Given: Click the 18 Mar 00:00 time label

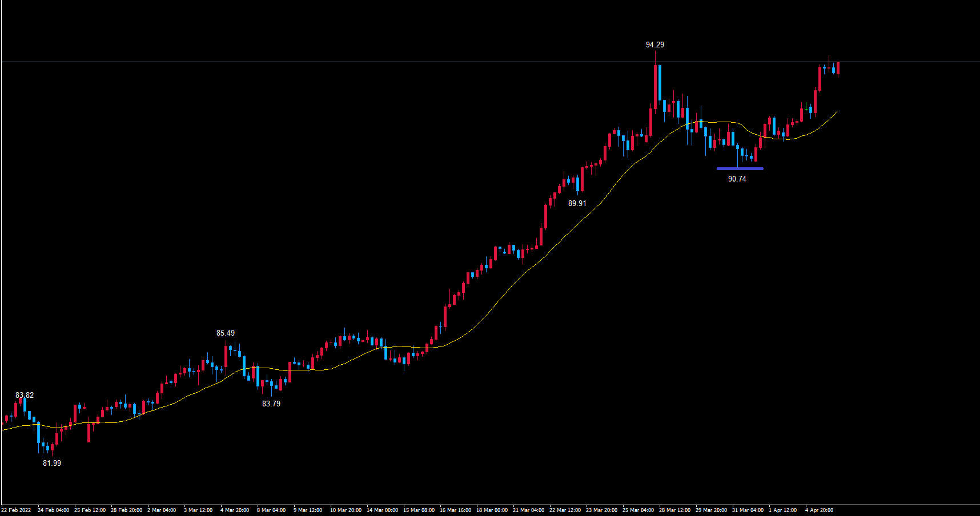Looking at the screenshot, I should tap(492, 510).
